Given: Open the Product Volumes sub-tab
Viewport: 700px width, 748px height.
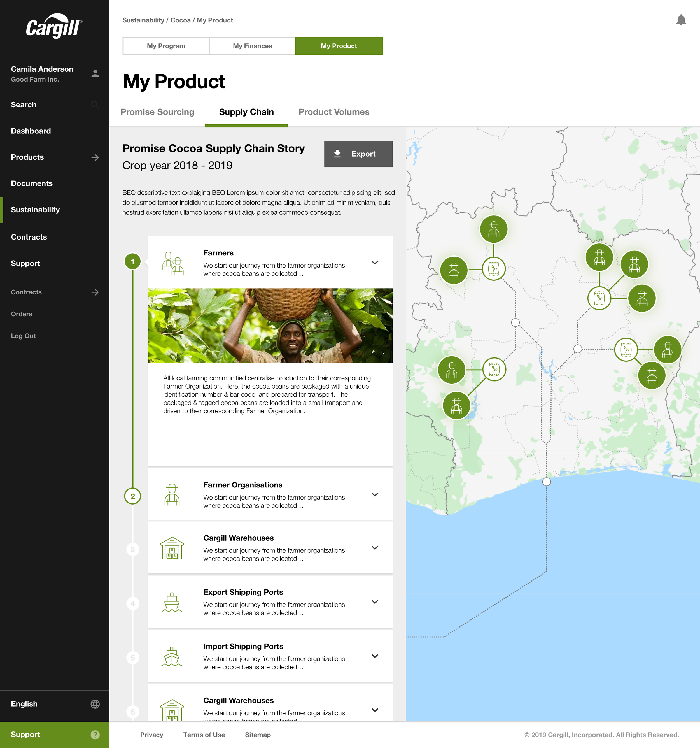Looking at the screenshot, I should click(x=334, y=112).
